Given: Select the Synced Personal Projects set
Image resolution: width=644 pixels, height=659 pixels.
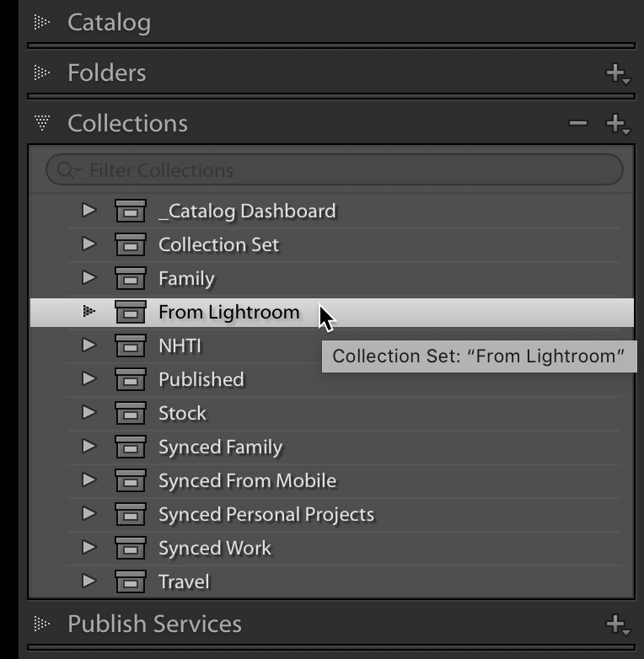Looking at the screenshot, I should click(x=332, y=514).
